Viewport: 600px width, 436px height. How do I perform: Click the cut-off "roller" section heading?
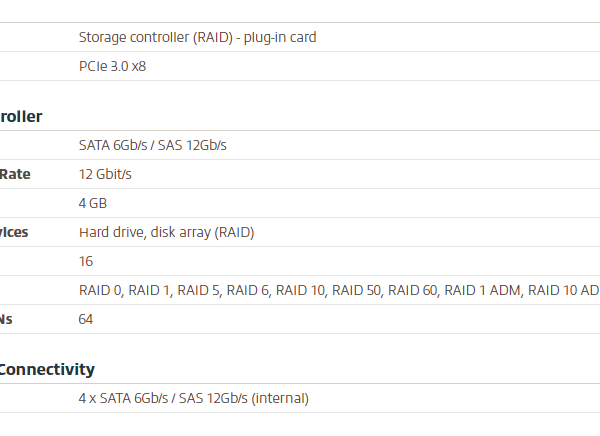tap(20, 116)
